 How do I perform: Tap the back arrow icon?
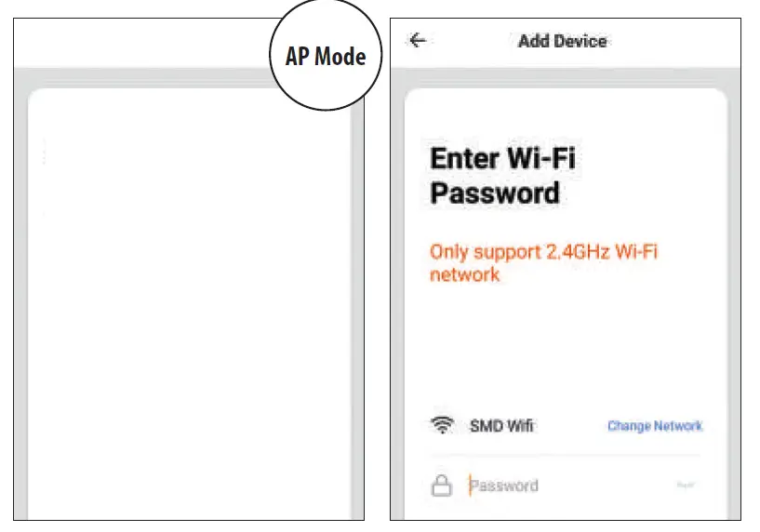418,41
